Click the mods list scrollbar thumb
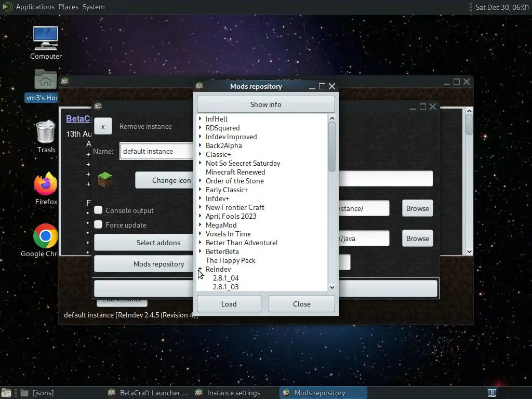The width and height of the screenshot is (532, 399). [x=332, y=147]
